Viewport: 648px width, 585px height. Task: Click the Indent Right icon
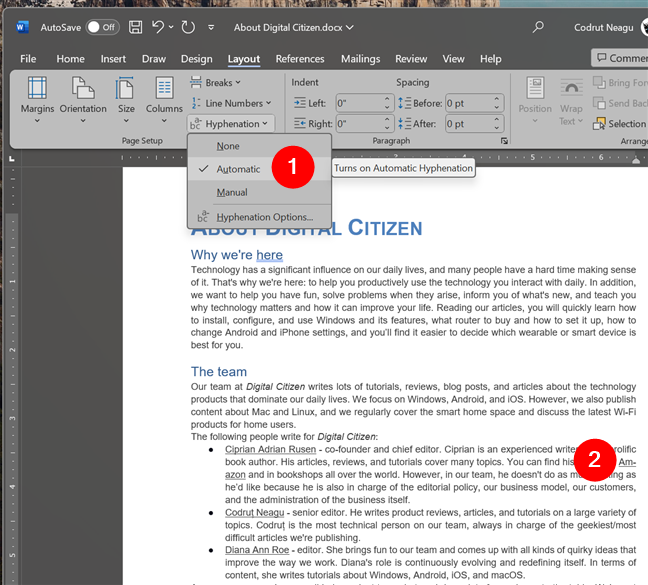pos(300,124)
